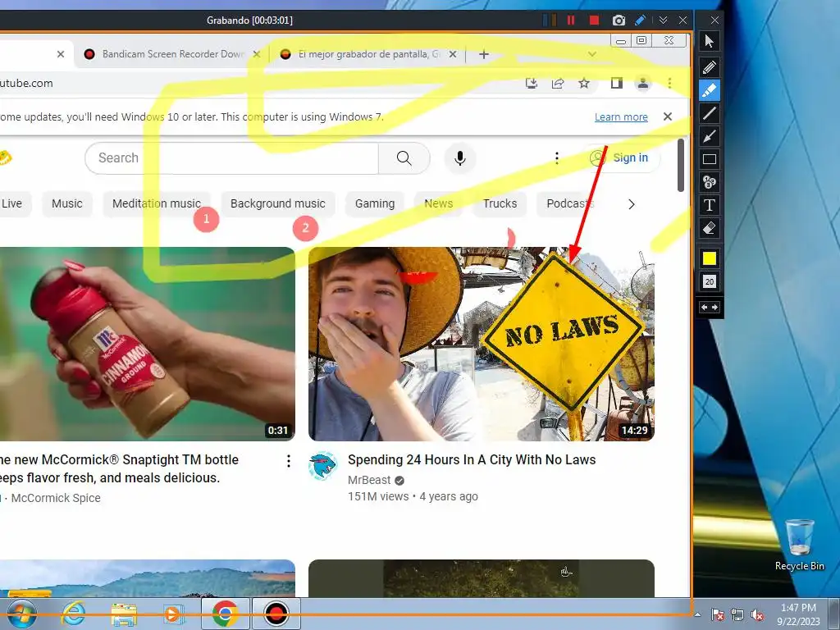The width and height of the screenshot is (840, 630).
Task: Take a screenshot with camera icon
Action: pos(619,21)
